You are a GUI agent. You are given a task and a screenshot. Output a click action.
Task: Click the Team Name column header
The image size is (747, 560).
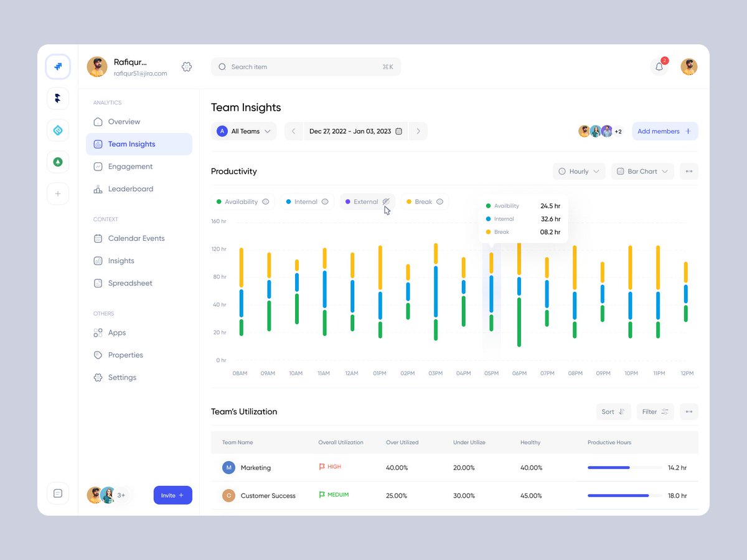point(237,442)
